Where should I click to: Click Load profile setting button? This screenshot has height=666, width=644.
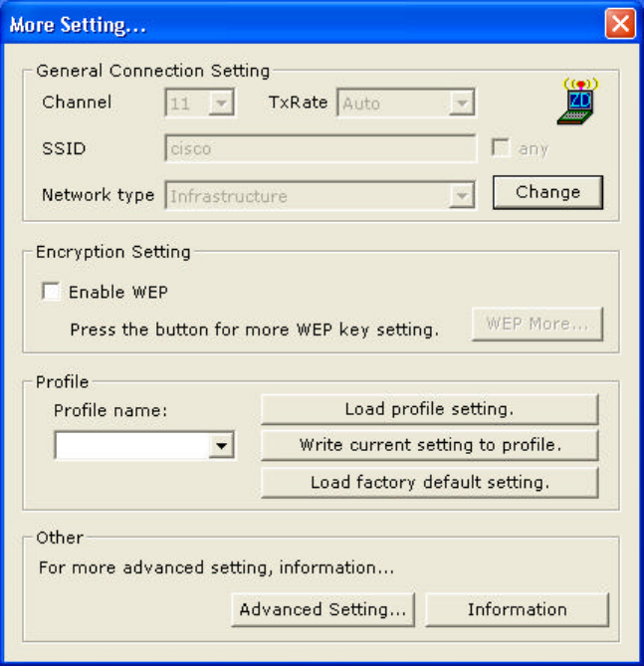[x=429, y=409]
